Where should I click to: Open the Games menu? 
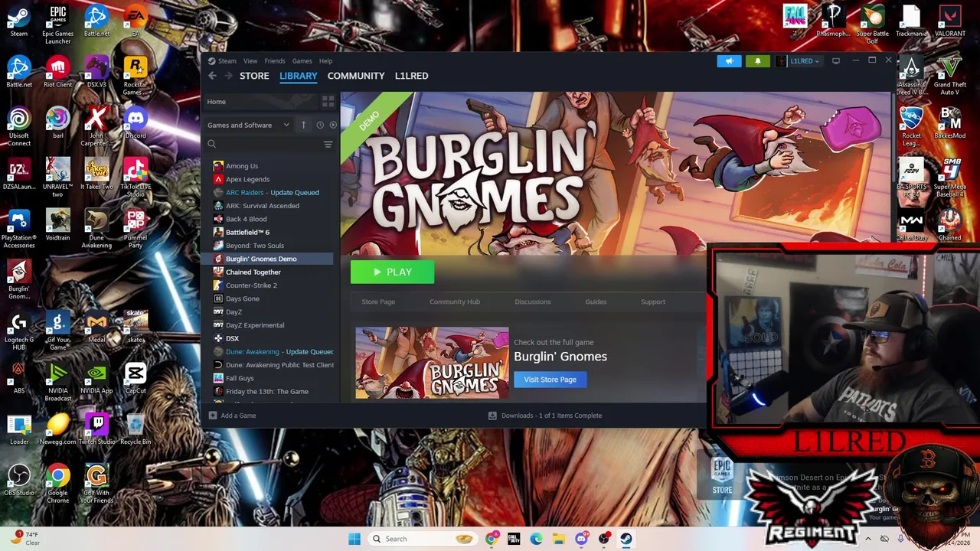tap(302, 61)
